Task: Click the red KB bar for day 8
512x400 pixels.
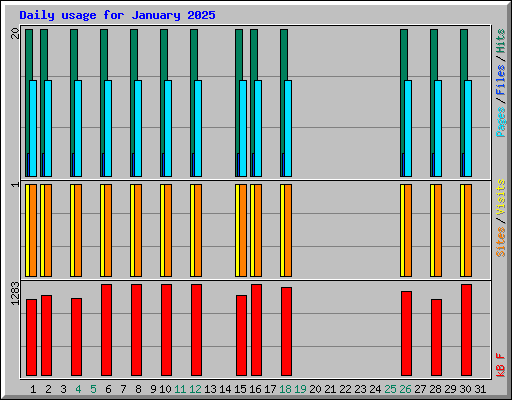Action: coord(136,330)
